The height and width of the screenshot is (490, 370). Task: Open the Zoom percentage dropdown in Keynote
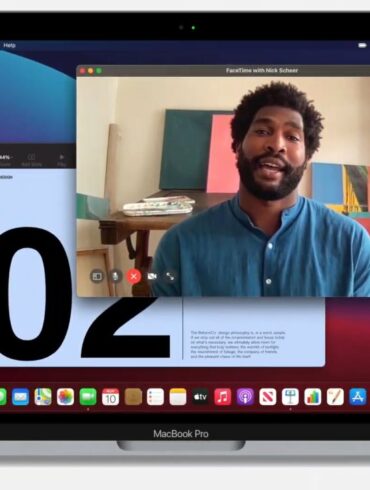[x=6, y=160]
